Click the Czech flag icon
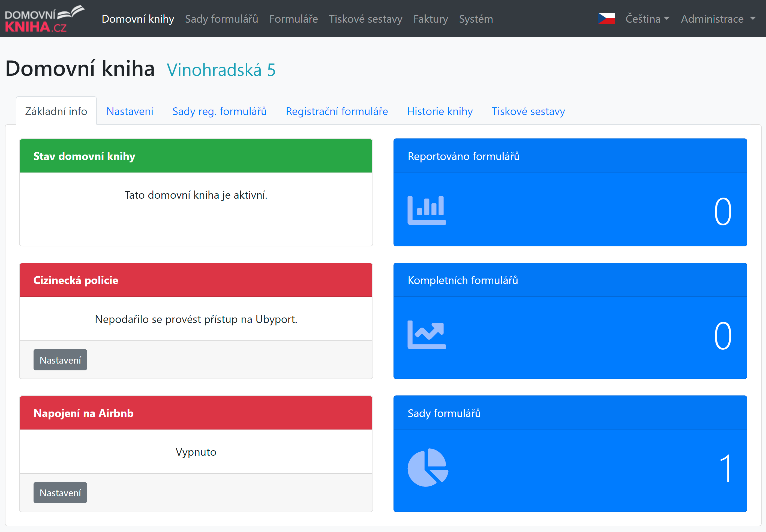Image resolution: width=766 pixels, height=532 pixels. [606, 18]
